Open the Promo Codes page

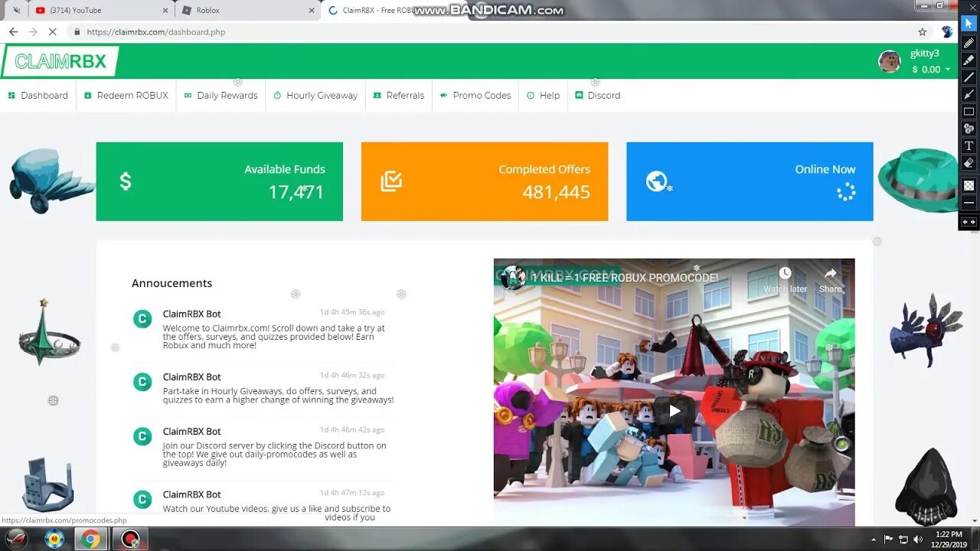pyautogui.click(x=475, y=96)
